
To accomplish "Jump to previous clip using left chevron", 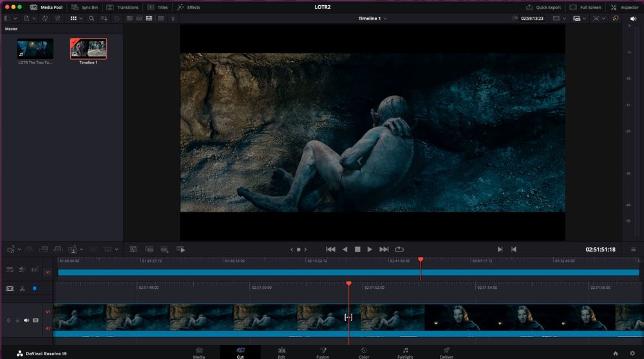I will 292,250.
